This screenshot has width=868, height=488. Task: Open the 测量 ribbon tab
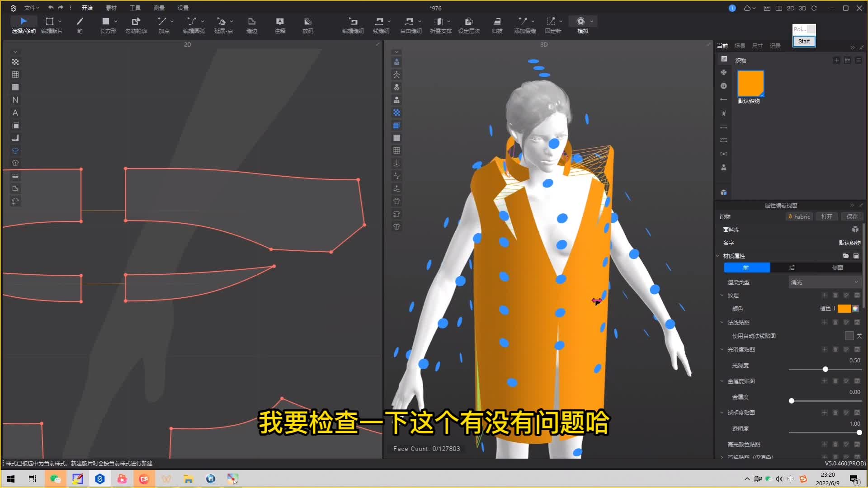pos(159,8)
